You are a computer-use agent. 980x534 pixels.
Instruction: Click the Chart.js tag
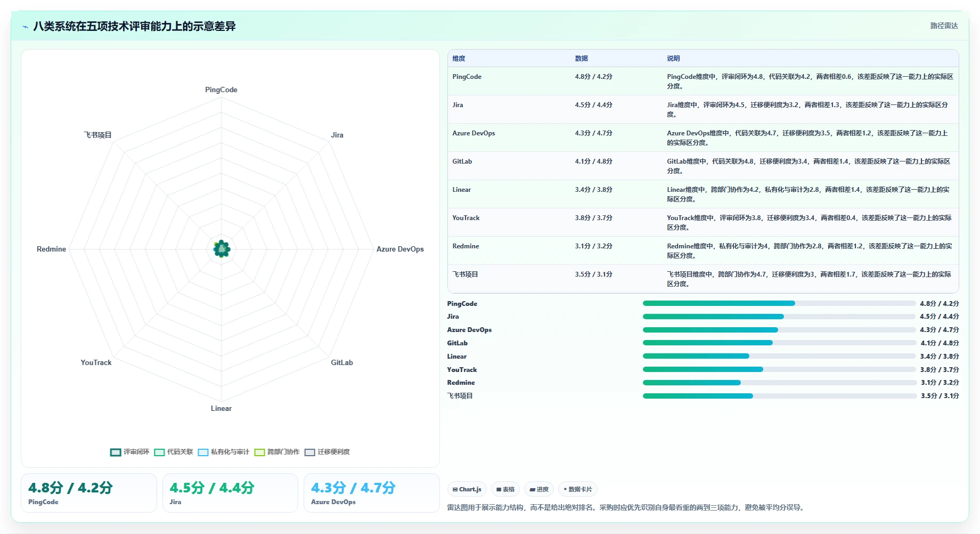coord(467,489)
